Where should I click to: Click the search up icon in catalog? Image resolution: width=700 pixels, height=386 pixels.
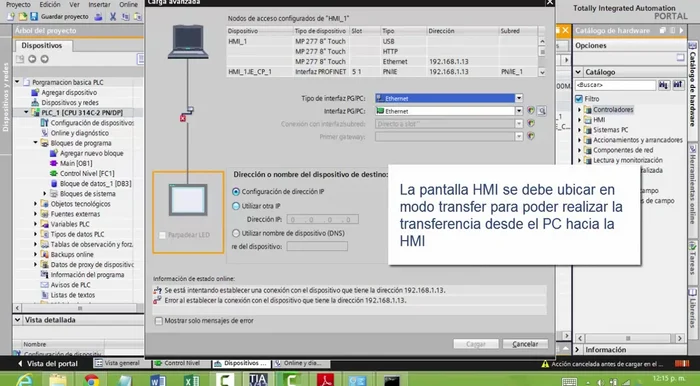(678, 85)
